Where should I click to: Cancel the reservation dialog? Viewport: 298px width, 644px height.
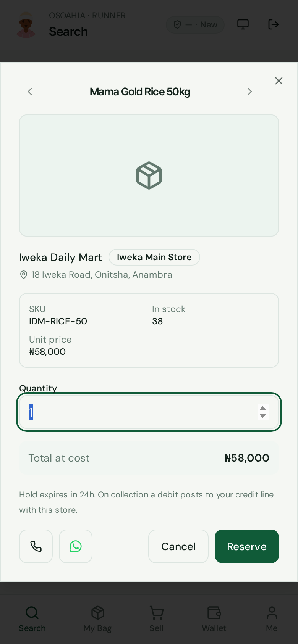(178, 546)
